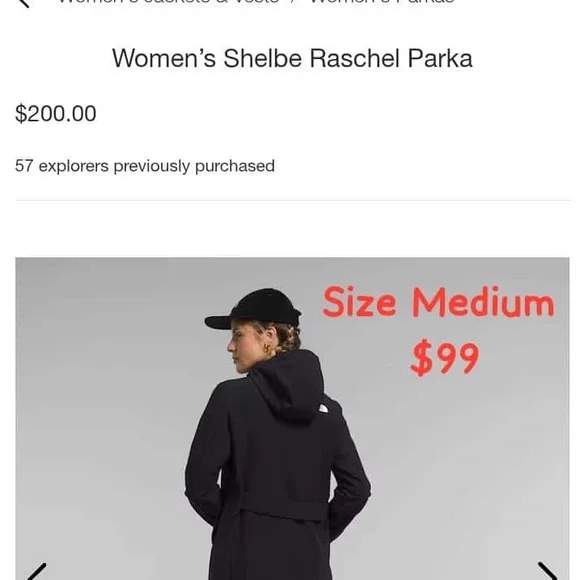Go back using the top-left arrow
Viewport: 580px width, 580px height.
[x=23, y=3]
